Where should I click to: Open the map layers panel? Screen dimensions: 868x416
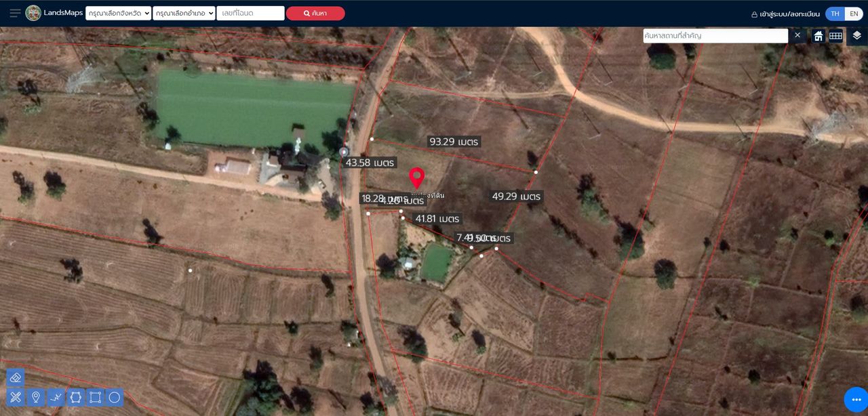point(856,36)
